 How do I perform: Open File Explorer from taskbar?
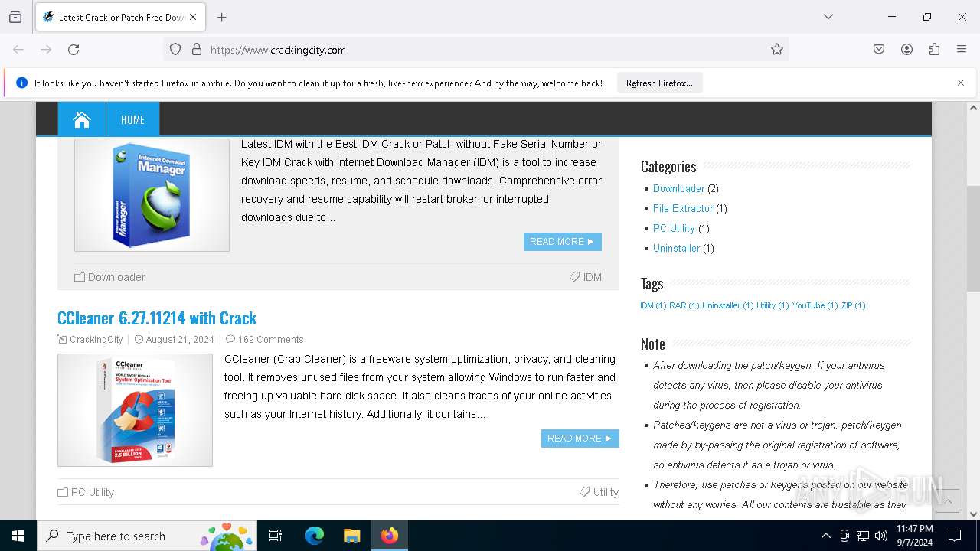point(351,536)
